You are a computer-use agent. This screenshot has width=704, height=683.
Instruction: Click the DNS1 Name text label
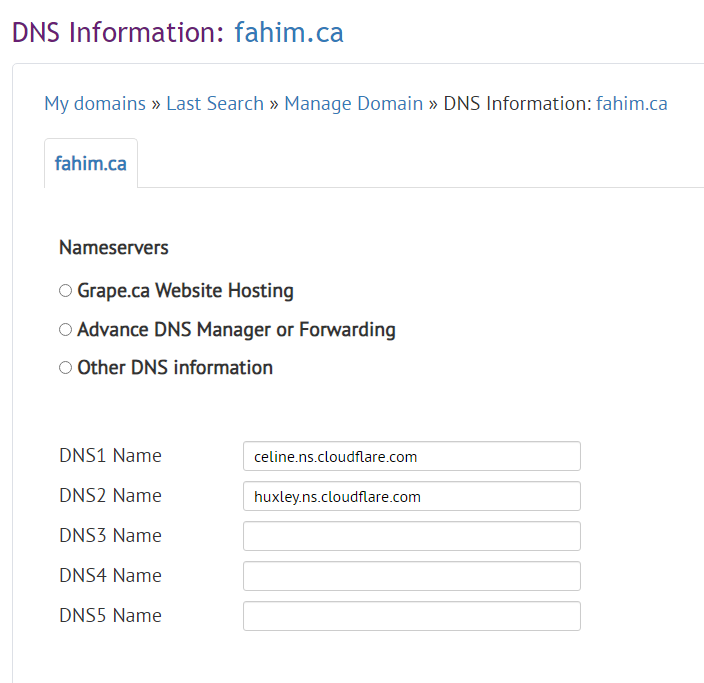point(110,456)
